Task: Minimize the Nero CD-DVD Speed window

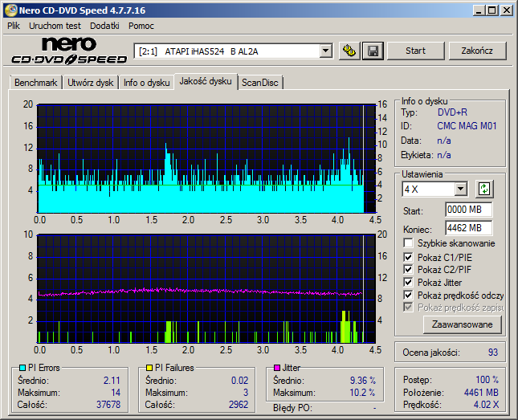Action: [x=479, y=10]
